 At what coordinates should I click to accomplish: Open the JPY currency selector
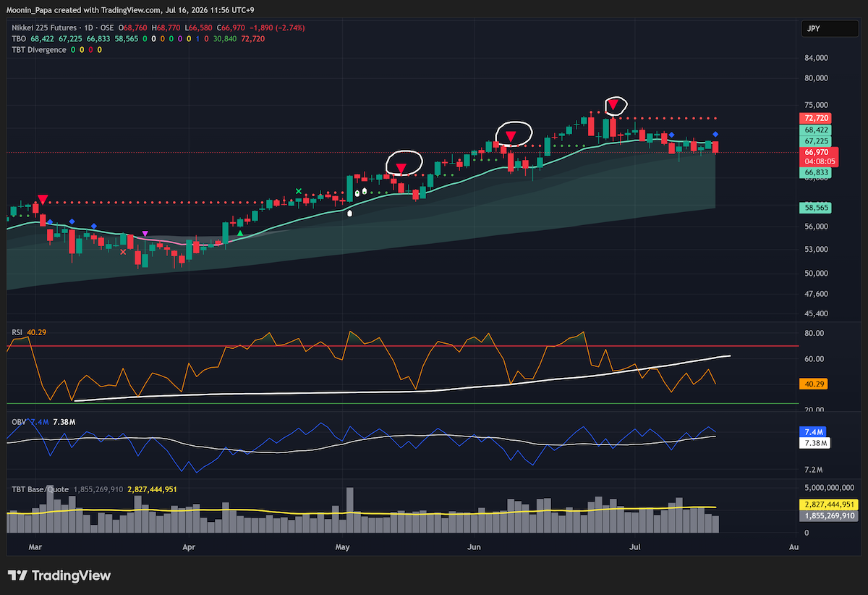[815, 30]
